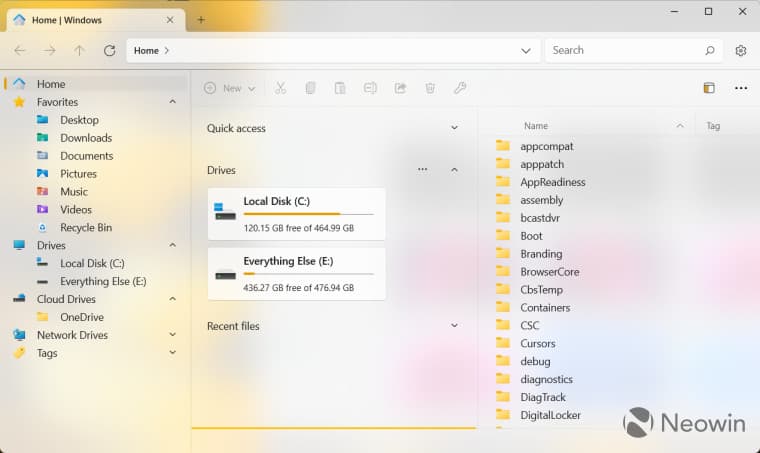Refresh the current view

(x=109, y=51)
